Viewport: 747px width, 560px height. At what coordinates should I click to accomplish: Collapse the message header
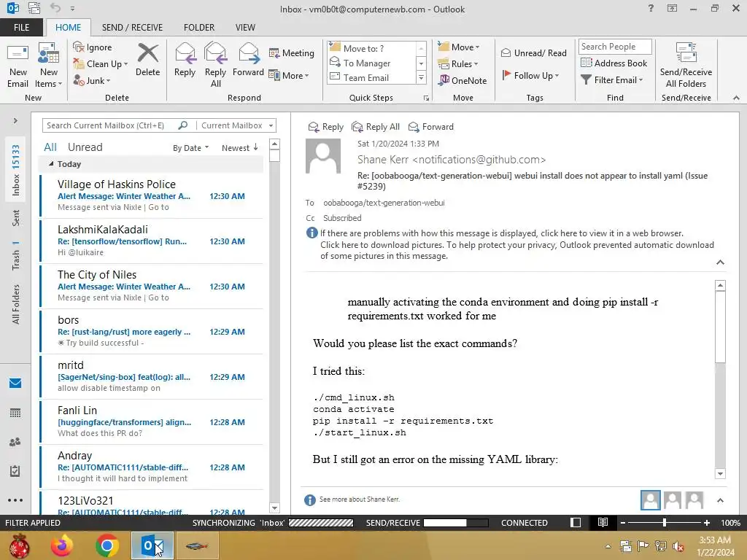(x=720, y=262)
